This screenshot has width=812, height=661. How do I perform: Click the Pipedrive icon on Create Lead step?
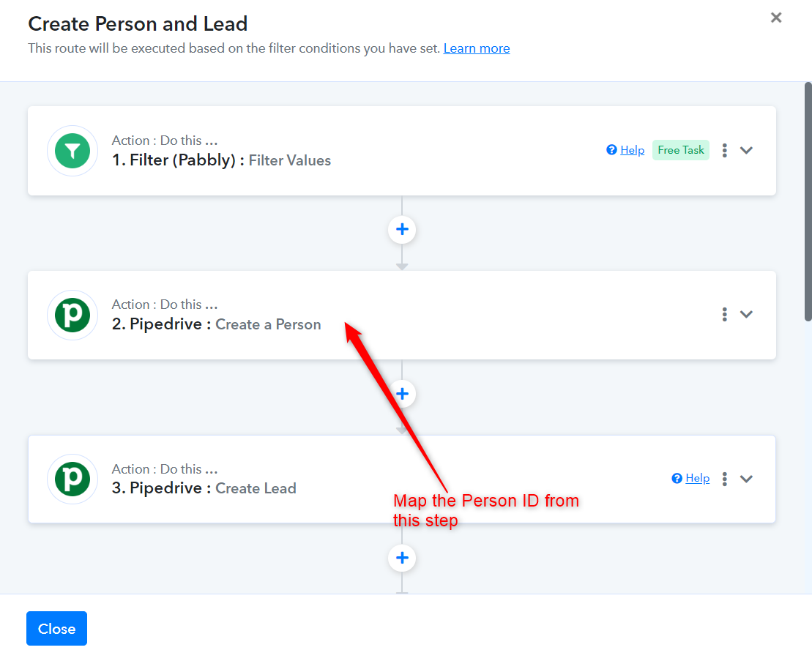tap(72, 479)
